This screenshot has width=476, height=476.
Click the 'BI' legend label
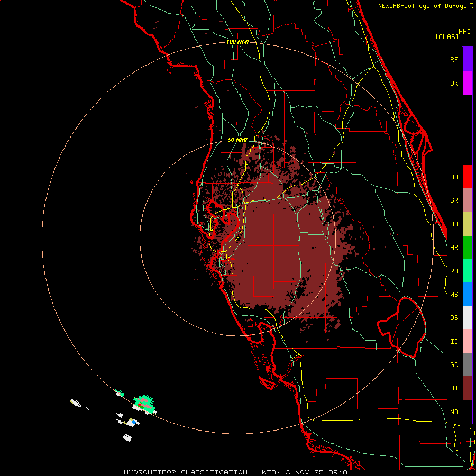tap(454, 388)
